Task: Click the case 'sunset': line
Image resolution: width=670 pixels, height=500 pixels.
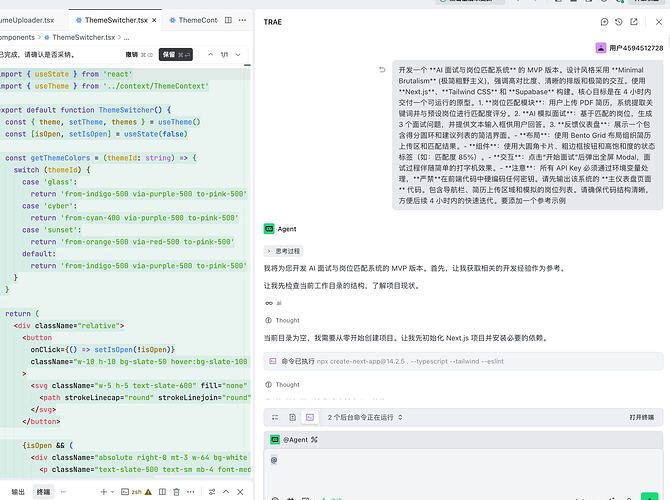Action: tap(52, 229)
